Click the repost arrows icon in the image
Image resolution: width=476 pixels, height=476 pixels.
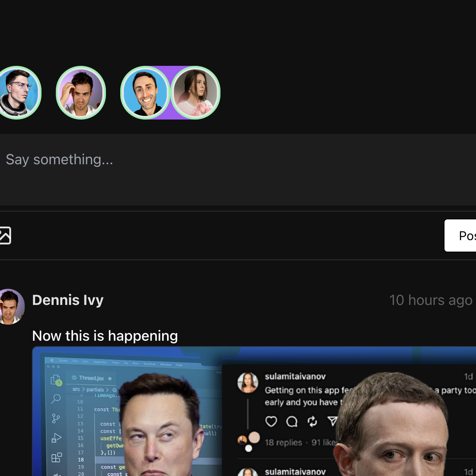(312, 422)
